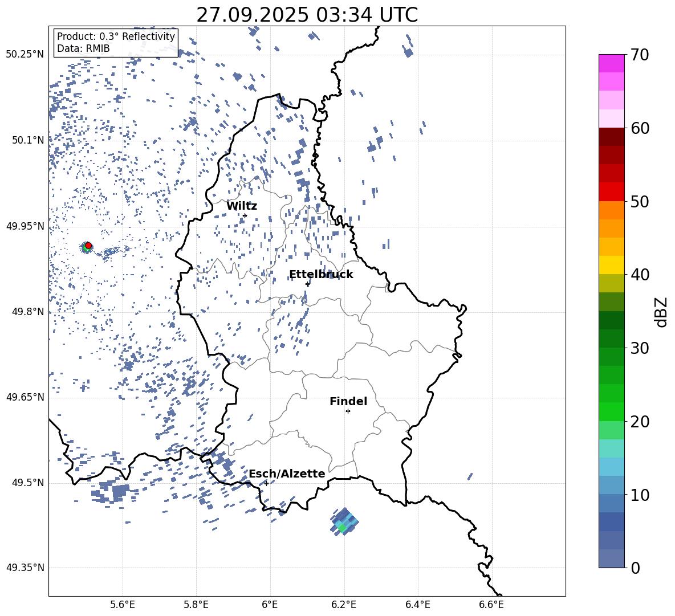
Task: Click the 50.1°N latitude tick label
Action: coord(27,140)
